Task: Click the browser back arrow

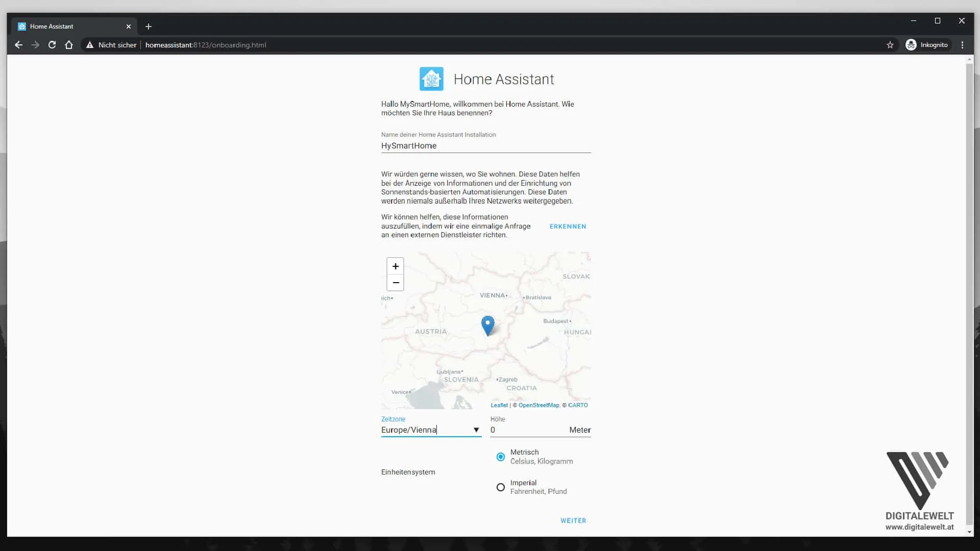Action: coord(18,45)
